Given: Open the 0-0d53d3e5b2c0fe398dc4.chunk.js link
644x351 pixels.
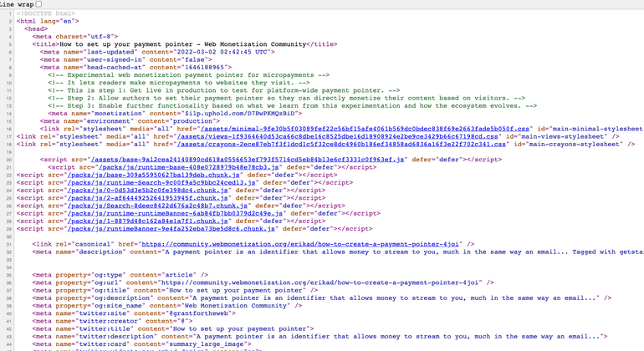Looking at the screenshot, I should pyautogui.click(x=147, y=191).
